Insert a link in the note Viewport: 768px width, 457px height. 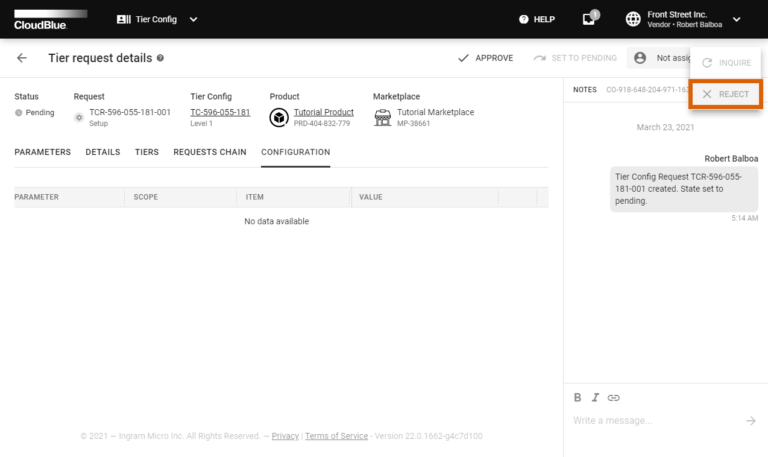point(614,398)
